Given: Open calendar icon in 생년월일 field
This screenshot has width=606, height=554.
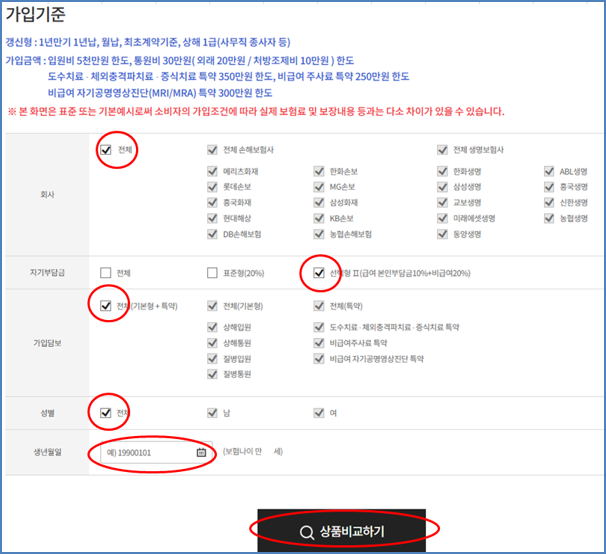Looking at the screenshot, I should pyautogui.click(x=201, y=452).
